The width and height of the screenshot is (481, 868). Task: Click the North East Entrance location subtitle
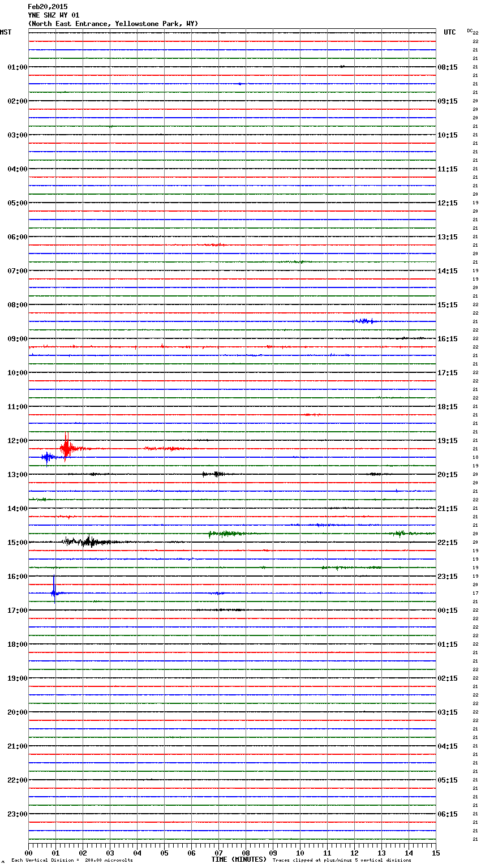[x=113, y=24]
